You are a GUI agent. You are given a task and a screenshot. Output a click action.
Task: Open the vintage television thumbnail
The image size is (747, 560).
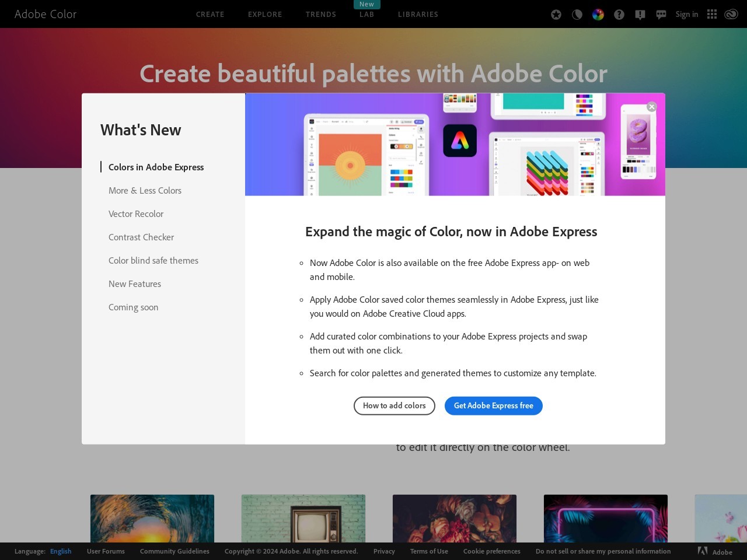[303, 519]
